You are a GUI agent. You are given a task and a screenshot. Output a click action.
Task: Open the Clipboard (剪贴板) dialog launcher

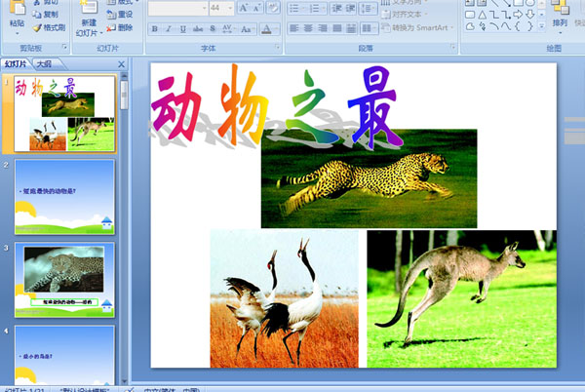point(64,47)
